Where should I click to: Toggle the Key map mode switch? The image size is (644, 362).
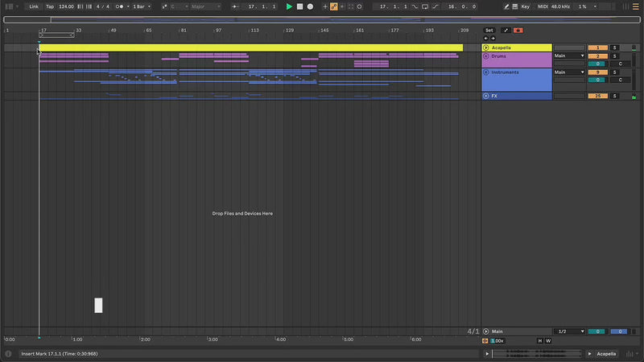pos(526,6)
